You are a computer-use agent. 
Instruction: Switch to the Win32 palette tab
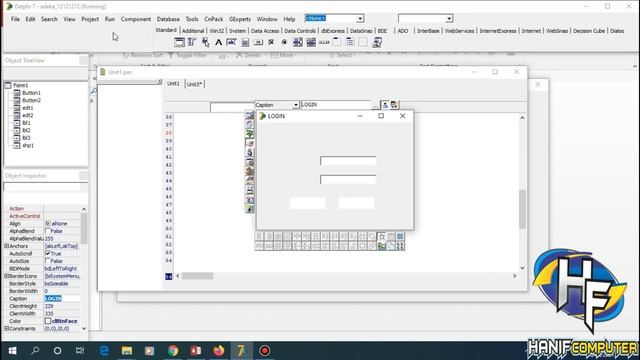tap(216, 31)
